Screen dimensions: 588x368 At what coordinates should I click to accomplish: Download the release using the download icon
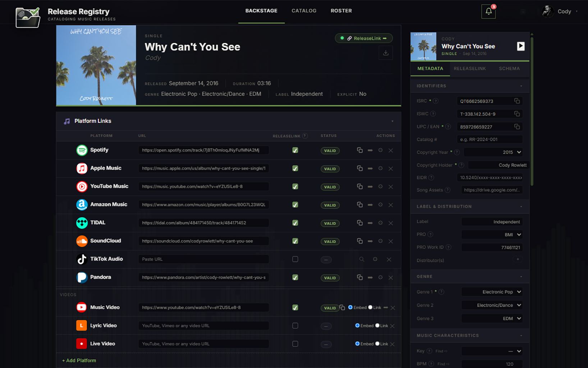click(x=386, y=53)
